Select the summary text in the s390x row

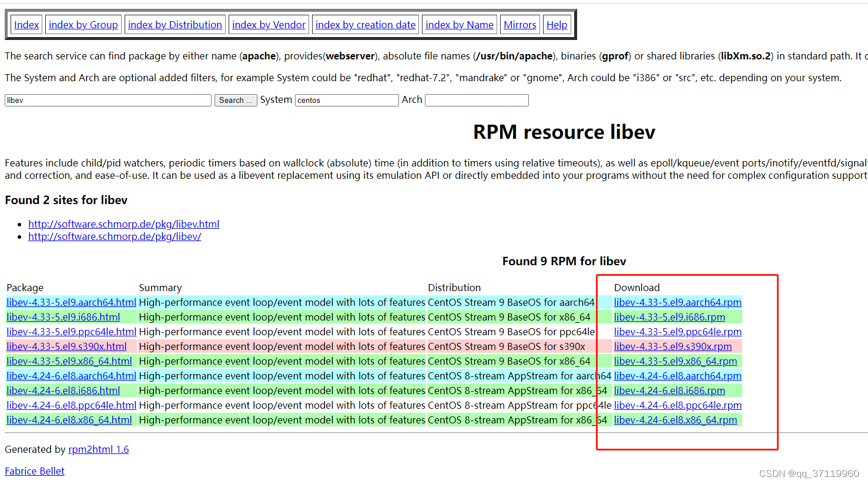(282, 346)
